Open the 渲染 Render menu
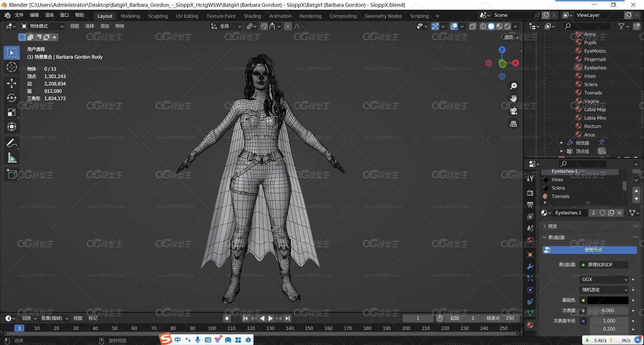The height and width of the screenshot is (345, 644). (49, 15)
